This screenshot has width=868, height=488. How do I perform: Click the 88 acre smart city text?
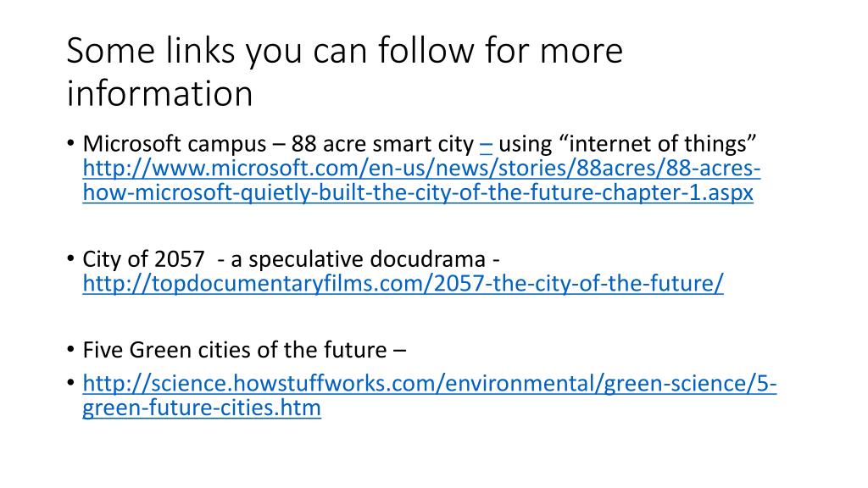tap(382, 144)
